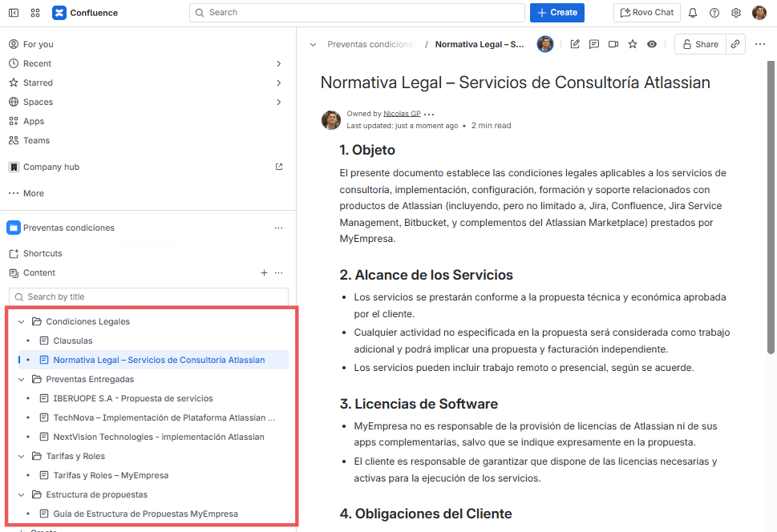Click the Share button
Viewport: 777px width, 532px height.
[x=700, y=44]
